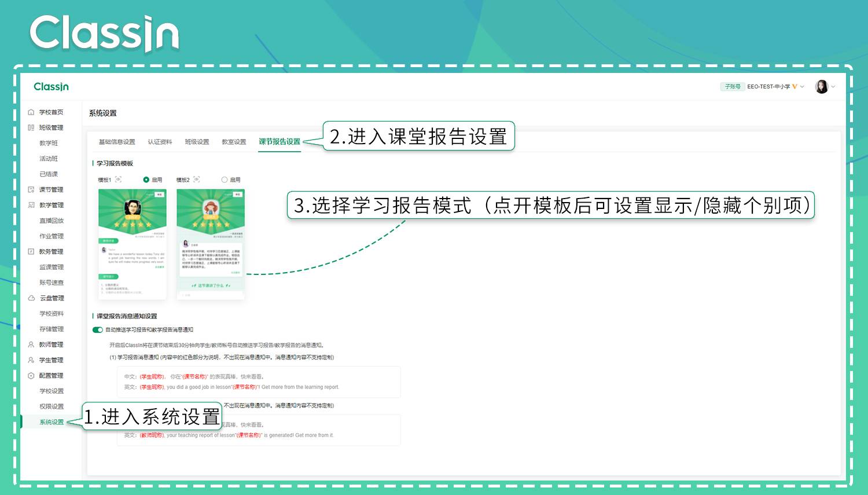This screenshot has height=495, width=868.
Task: Open the dropdown arrow next to avatar
Action: 833,87
